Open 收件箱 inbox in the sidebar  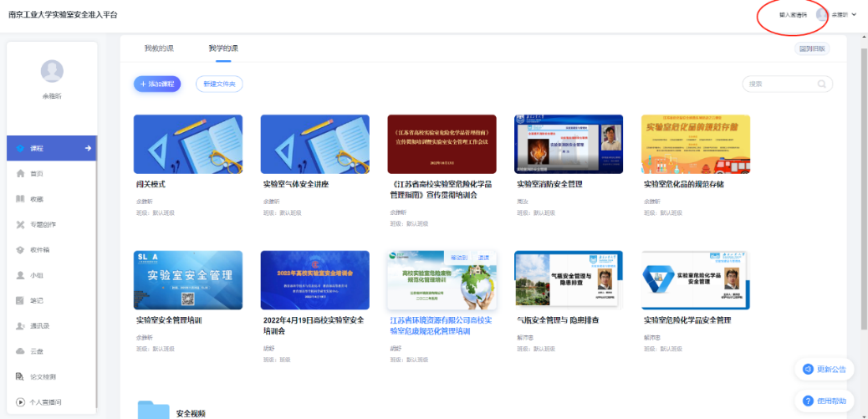[x=39, y=249]
